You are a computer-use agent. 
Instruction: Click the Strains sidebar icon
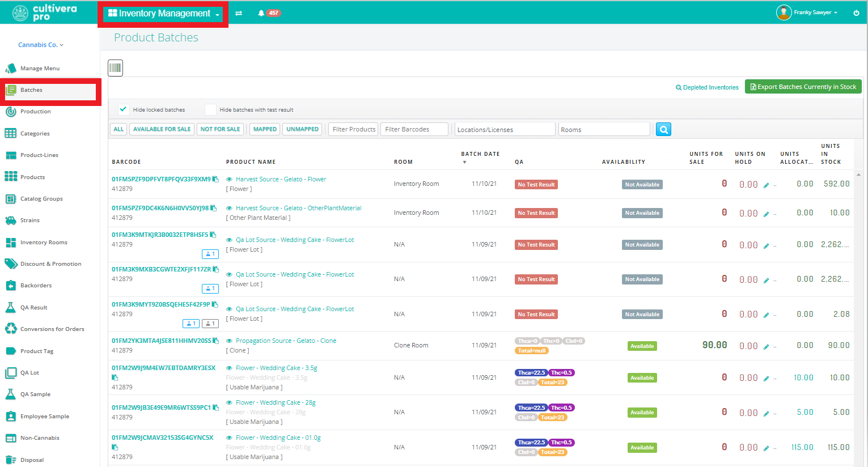click(10, 220)
